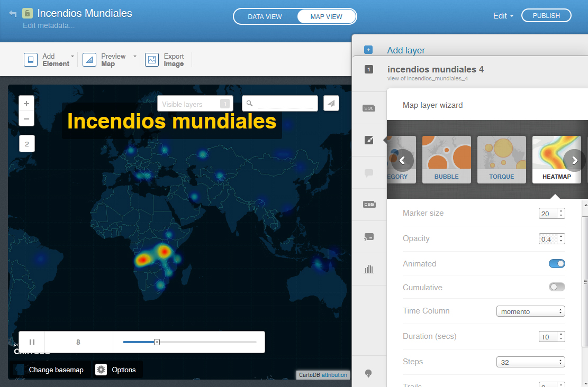Click the PUBLISH button
Screen dimensions: 588x387
[546, 16]
